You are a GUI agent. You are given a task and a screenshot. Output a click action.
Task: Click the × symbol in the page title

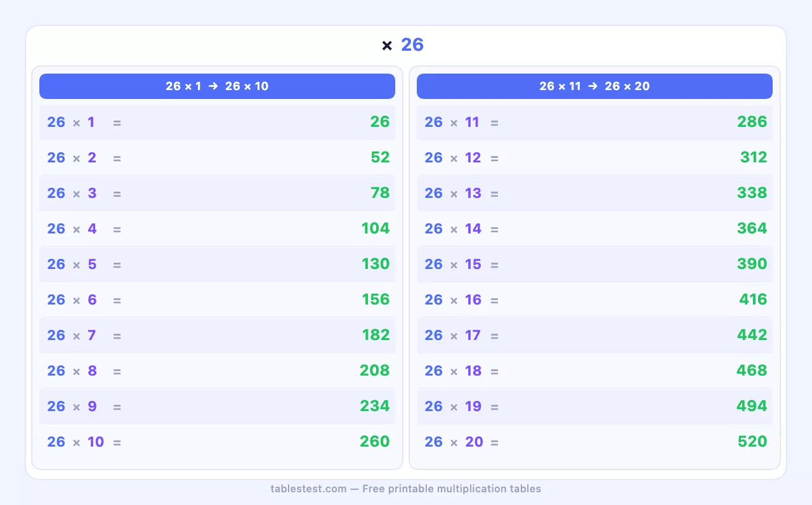pos(387,46)
